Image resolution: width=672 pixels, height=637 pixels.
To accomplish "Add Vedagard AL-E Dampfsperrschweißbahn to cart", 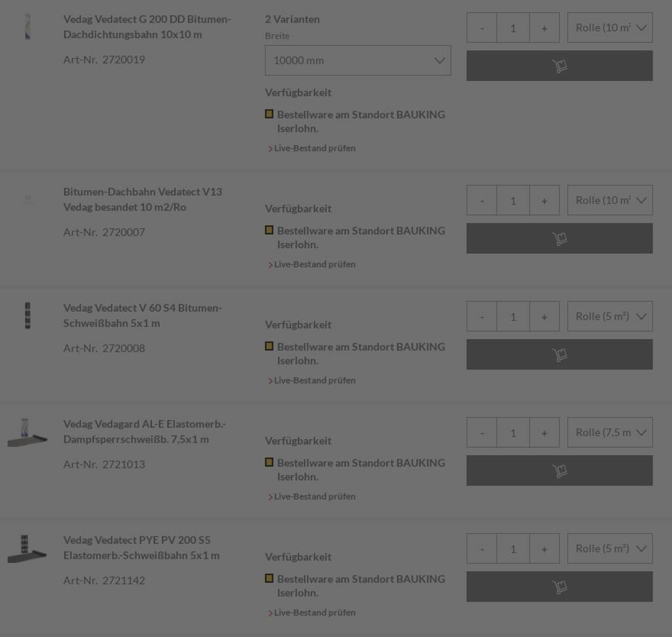I will (560, 470).
